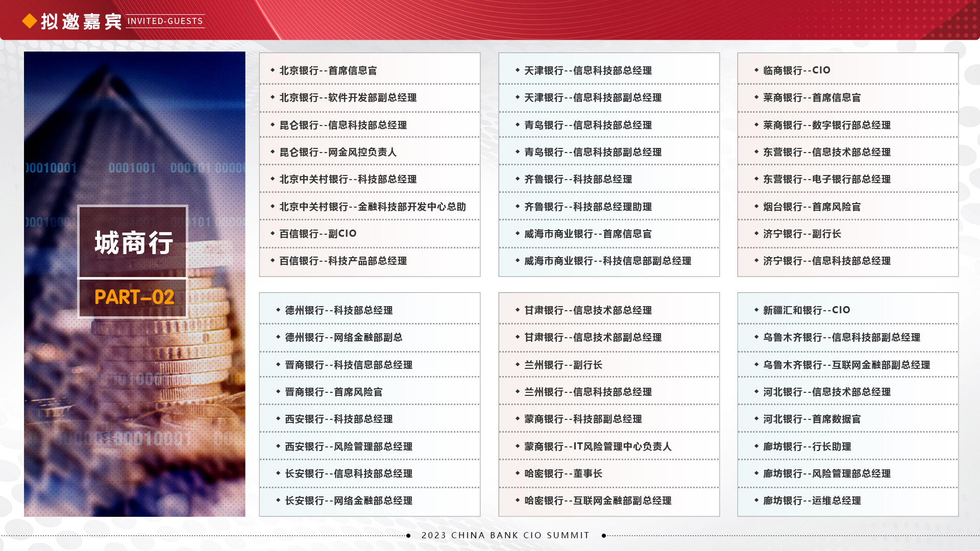Select 蒙商银行--科技部副总经理
This screenshot has width=980, height=551.
[583, 419]
